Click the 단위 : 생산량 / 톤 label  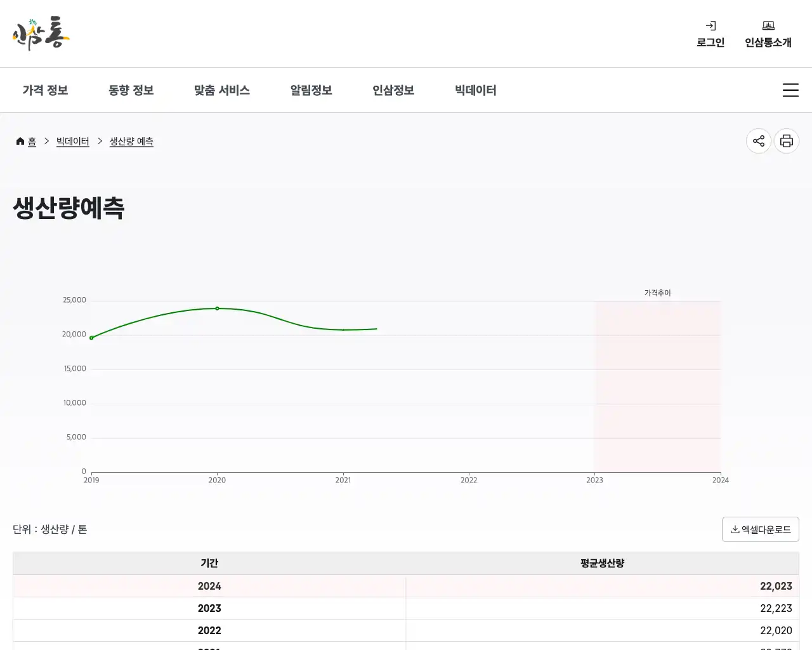tap(50, 529)
